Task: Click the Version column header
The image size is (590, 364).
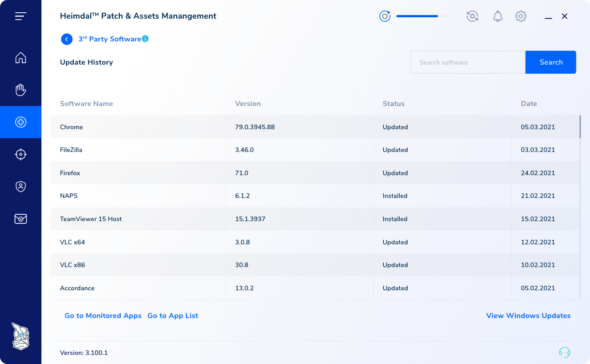Action: (248, 104)
